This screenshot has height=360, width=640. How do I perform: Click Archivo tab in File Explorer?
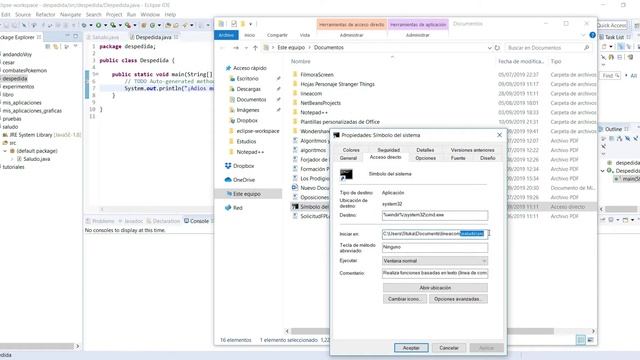point(226,35)
